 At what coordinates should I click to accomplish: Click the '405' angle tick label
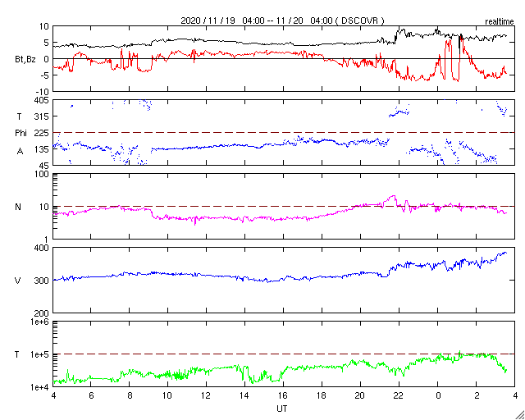43,100
